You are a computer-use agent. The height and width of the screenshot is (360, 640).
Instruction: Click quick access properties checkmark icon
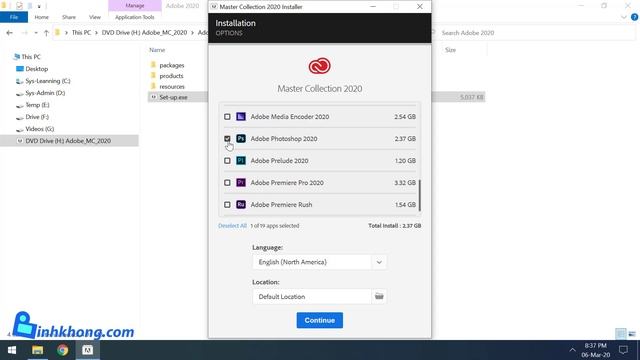(19, 6)
